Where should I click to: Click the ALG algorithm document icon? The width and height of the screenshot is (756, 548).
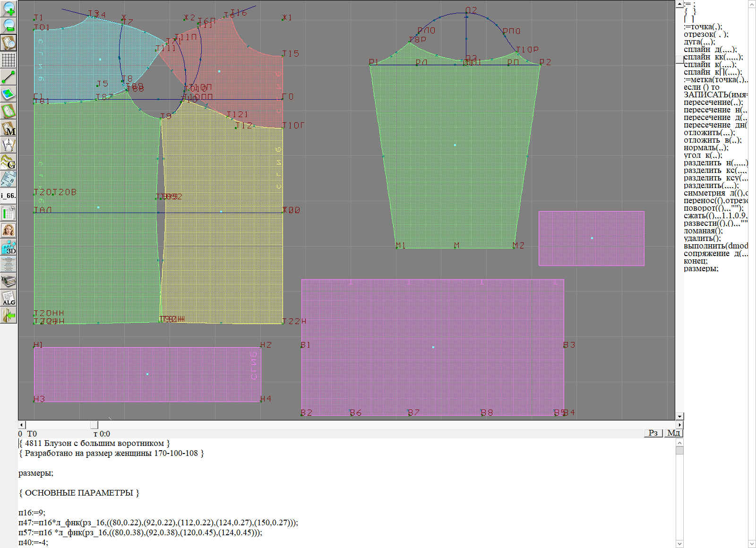[9, 298]
